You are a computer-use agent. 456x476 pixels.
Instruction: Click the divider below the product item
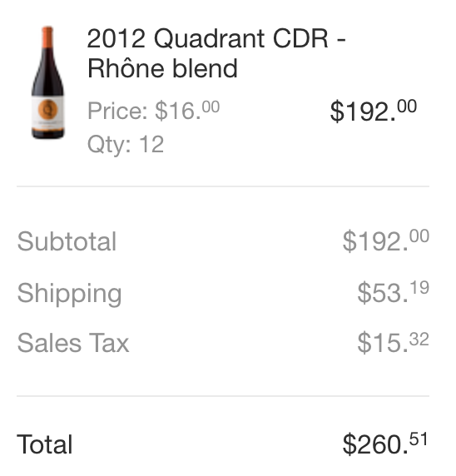[223, 186]
